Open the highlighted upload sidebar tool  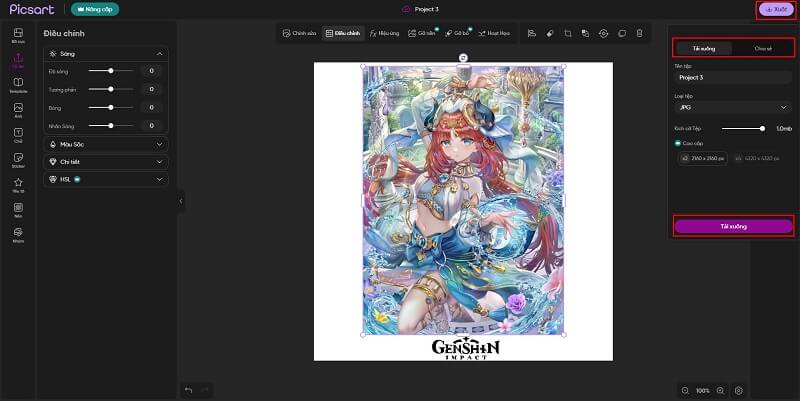[18, 60]
